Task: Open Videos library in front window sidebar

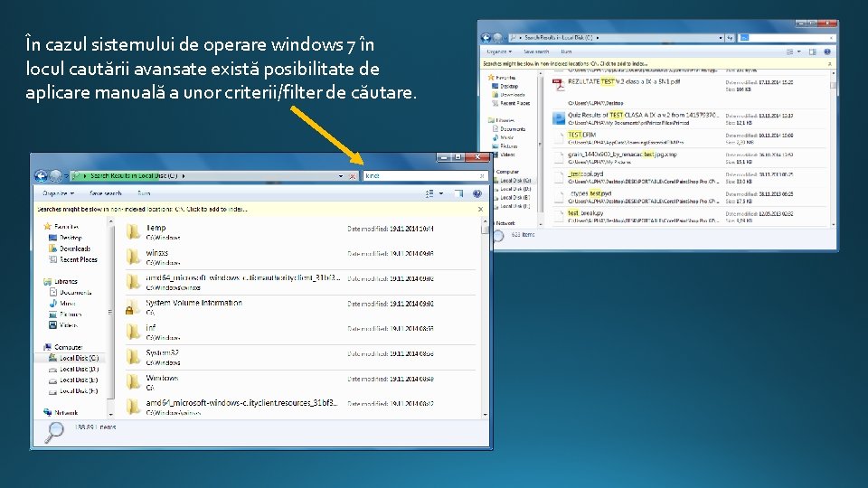Action: [69, 325]
